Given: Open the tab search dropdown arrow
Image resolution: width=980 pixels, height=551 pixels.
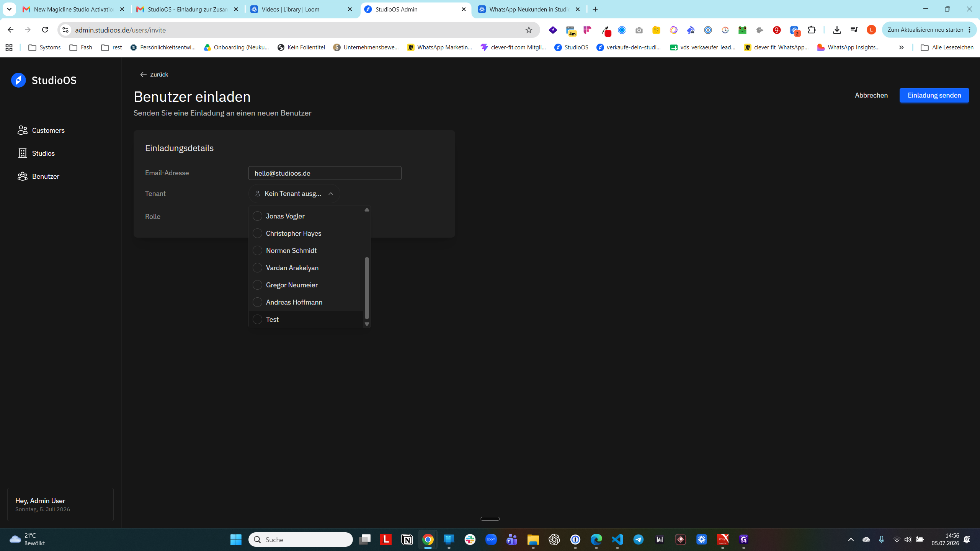Looking at the screenshot, I should (9, 9).
